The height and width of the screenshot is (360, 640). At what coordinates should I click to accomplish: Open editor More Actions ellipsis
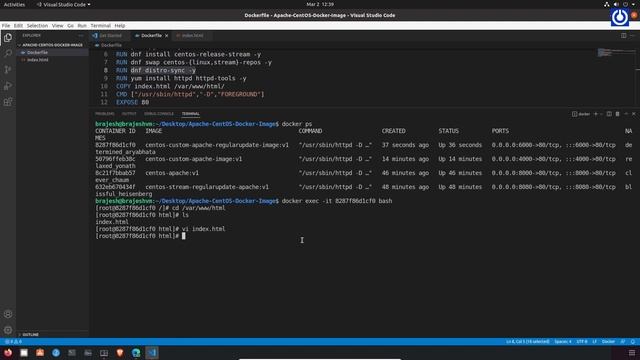633,36
